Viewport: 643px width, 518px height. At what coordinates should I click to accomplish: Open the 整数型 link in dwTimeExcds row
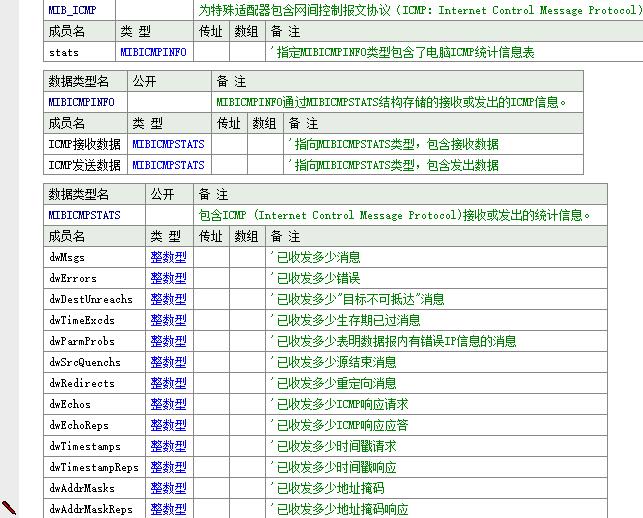coord(169,320)
